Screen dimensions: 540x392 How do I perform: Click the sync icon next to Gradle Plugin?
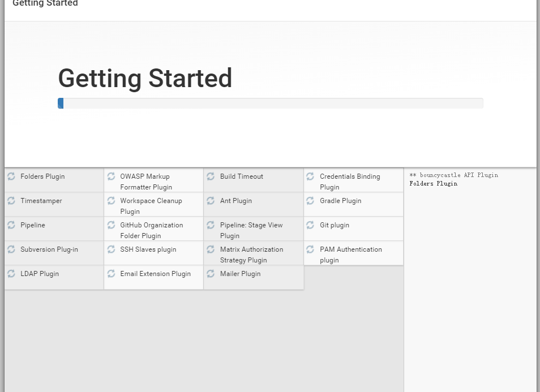point(310,201)
